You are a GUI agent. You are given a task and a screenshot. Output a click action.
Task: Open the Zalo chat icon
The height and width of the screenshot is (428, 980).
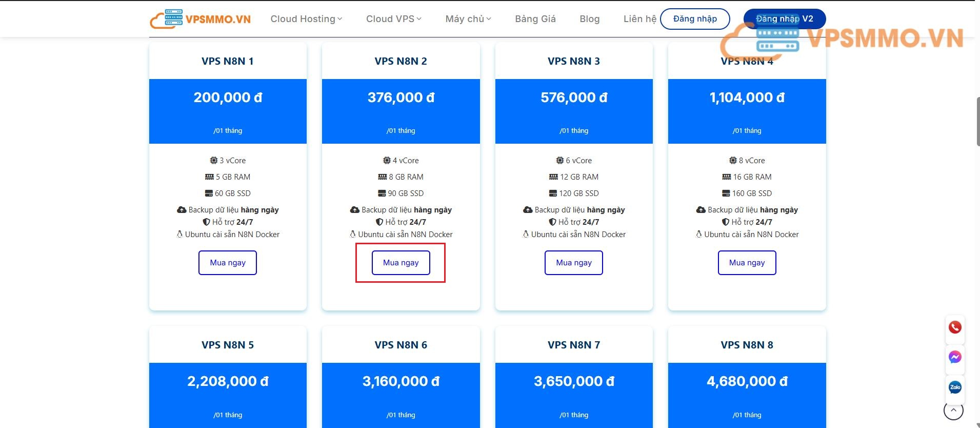pyautogui.click(x=955, y=387)
